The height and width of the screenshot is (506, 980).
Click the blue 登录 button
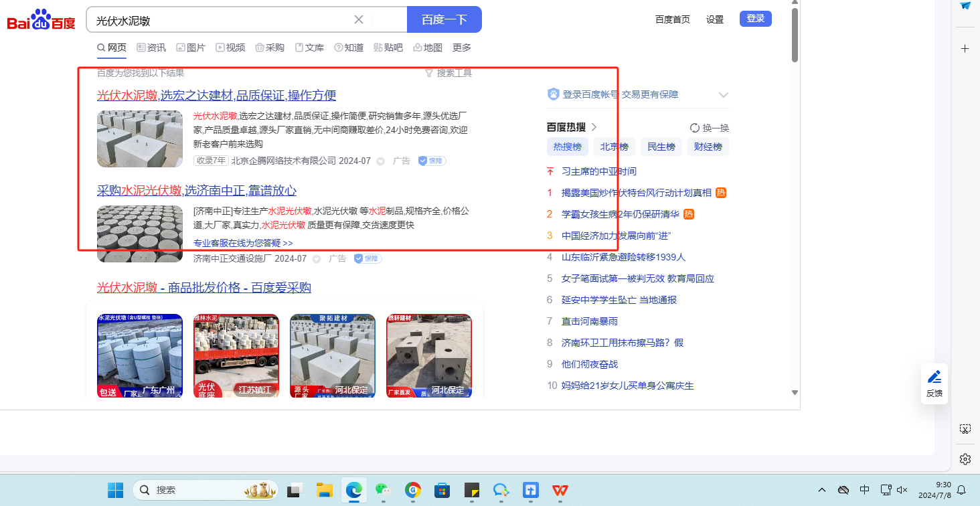756,19
